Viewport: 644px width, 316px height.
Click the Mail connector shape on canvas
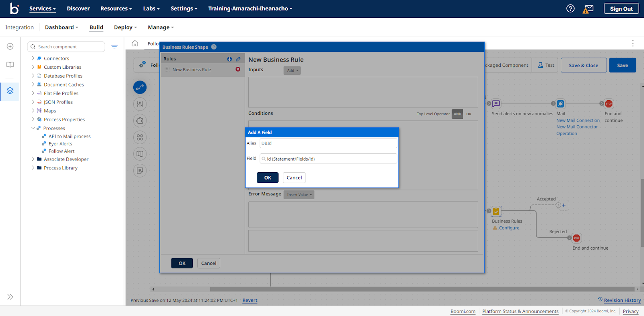point(560,103)
